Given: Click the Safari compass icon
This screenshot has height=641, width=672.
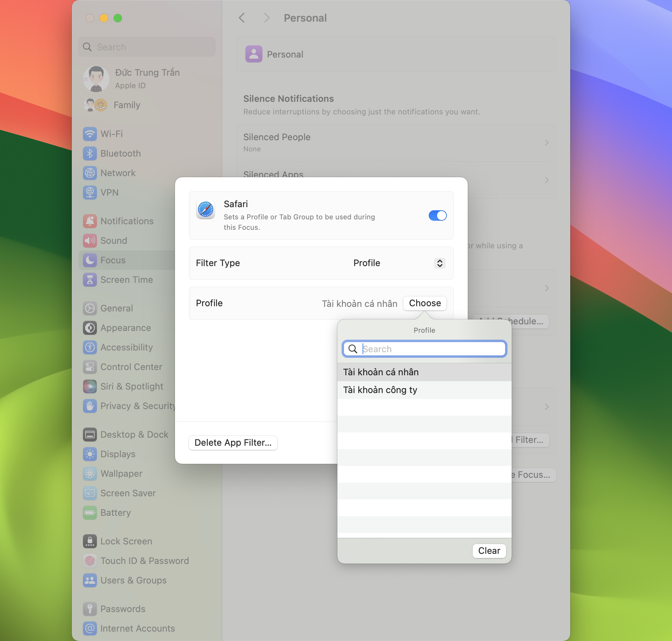Looking at the screenshot, I should pyautogui.click(x=206, y=210).
